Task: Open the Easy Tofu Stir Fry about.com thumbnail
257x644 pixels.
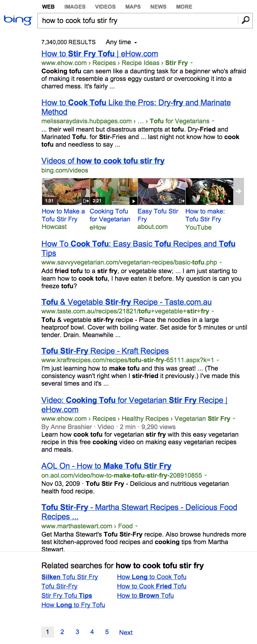Action: 161,192
